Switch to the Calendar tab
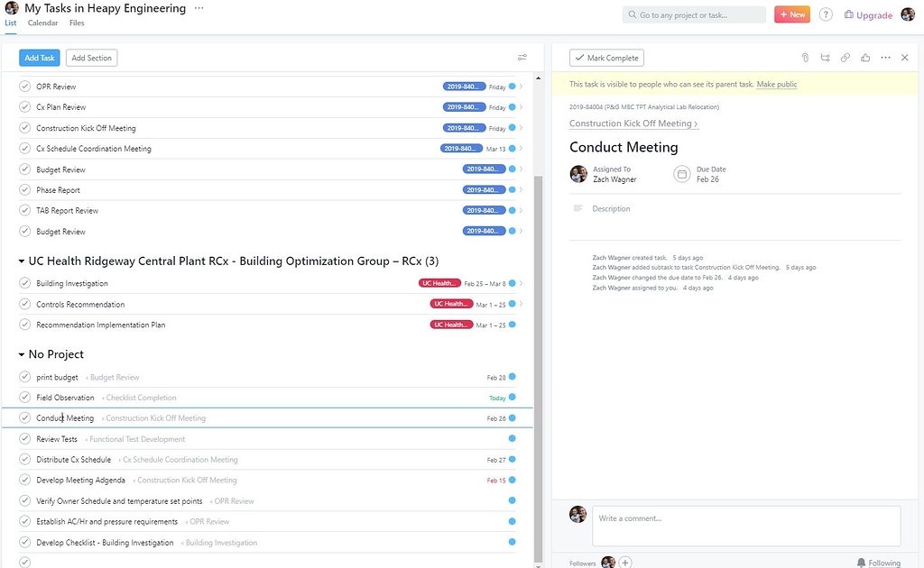 pyautogui.click(x=42, y=23)
